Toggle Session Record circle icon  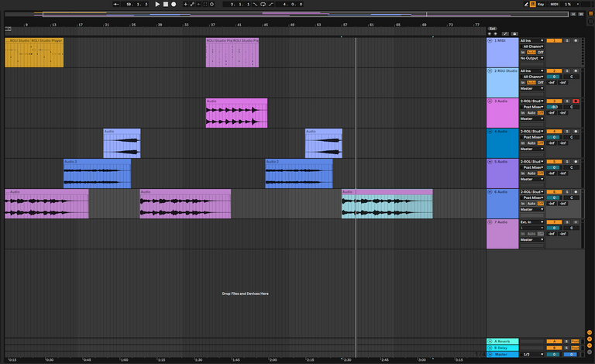pos(212,4)
